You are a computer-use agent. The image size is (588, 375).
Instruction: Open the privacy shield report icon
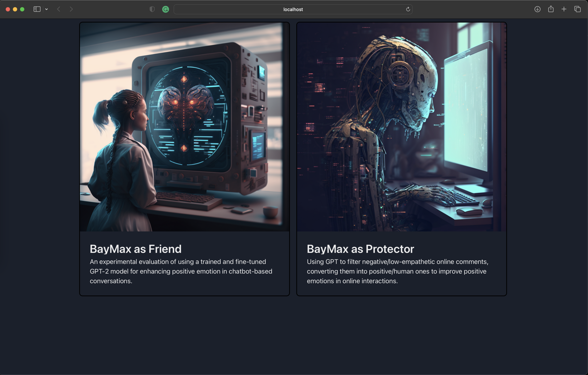pos(152,9)
